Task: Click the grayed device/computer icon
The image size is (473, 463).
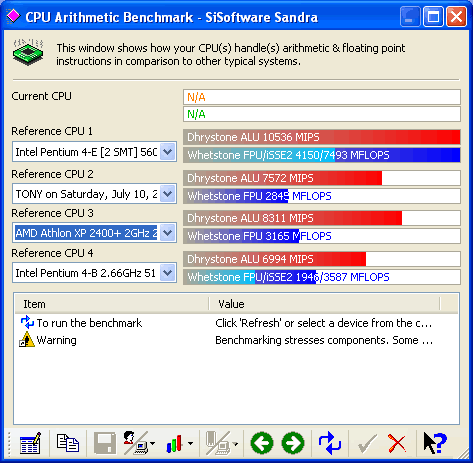Action: 218,443
